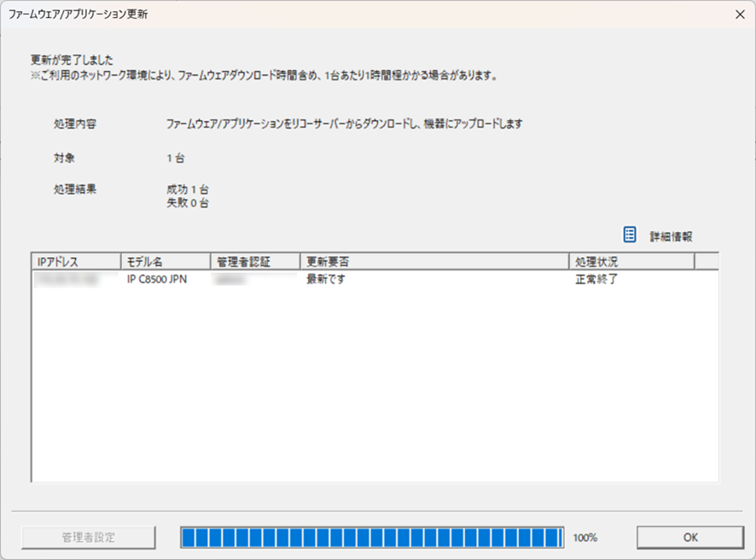Click the 処理状況 column header
This screenshot has width=756, height=560.
pos(631,261)
